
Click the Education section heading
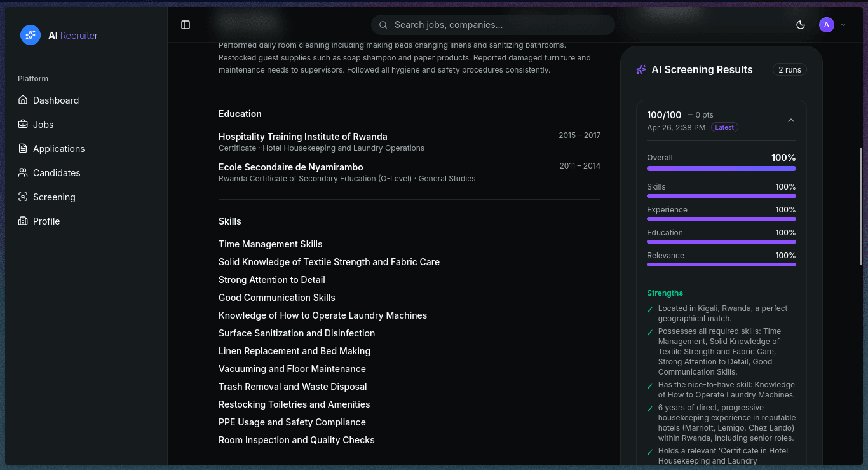click(x=240, y=114)
